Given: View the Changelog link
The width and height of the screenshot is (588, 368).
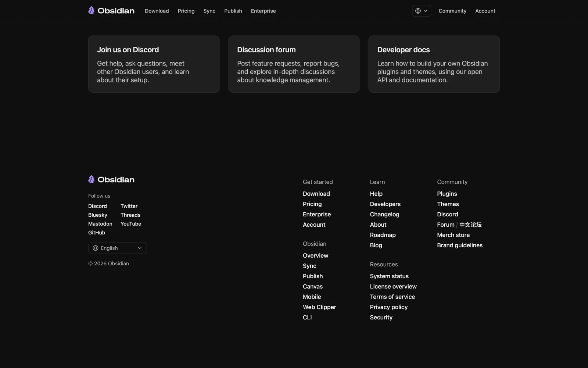Looking at the screenshot, I should click(385, 214).
